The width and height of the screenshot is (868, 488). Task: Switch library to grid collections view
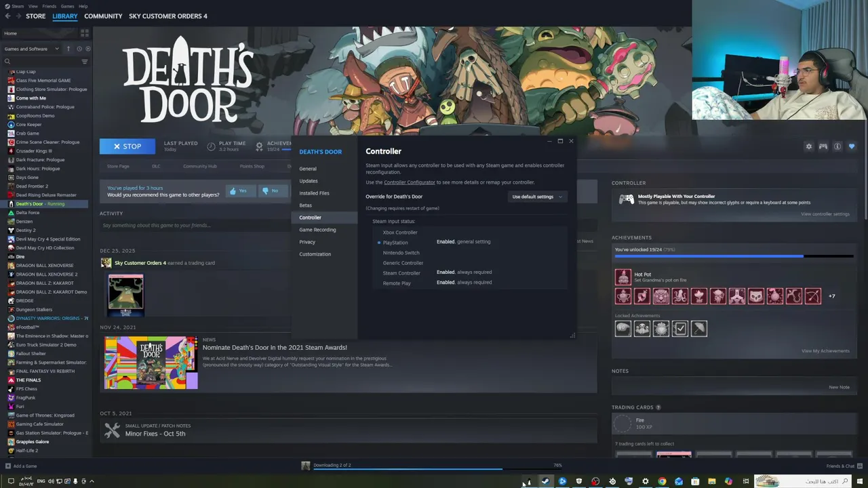(x=85, y=33)
